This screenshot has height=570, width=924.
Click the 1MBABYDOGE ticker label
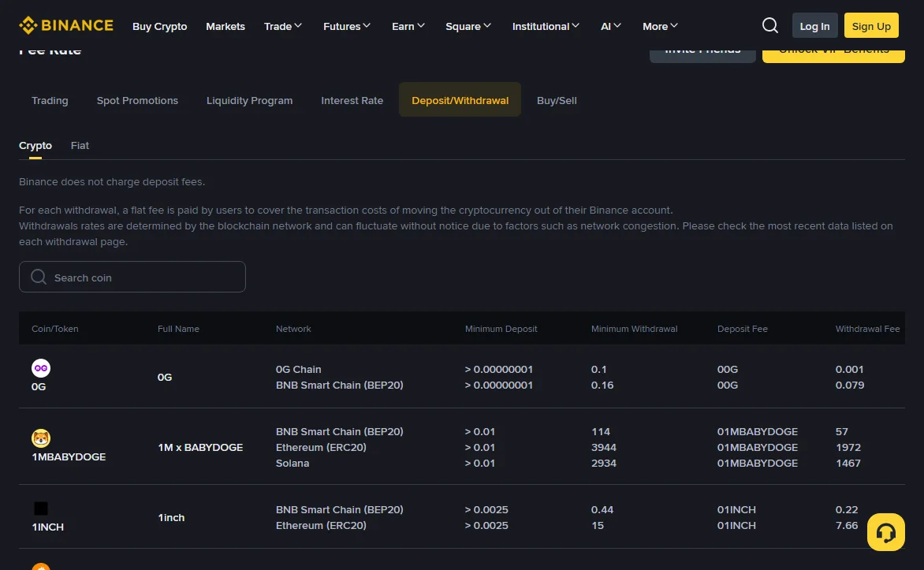[69, 456]
